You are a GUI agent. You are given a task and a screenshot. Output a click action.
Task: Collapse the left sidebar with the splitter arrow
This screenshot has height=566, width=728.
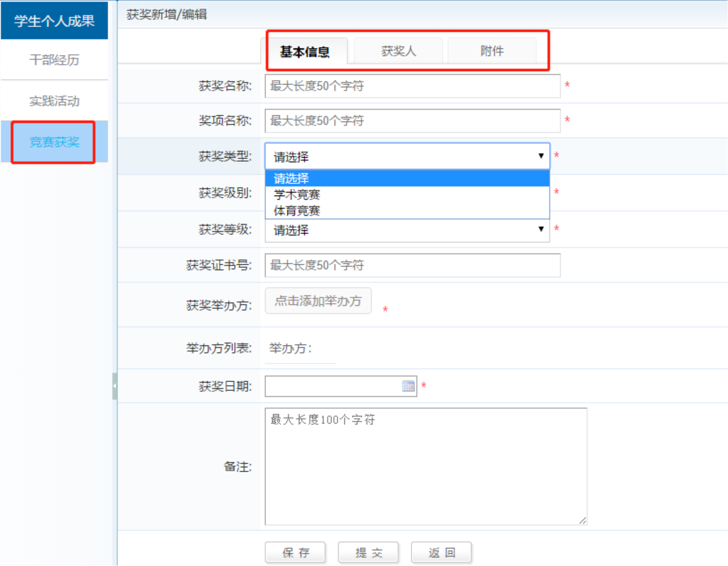click(114, 386)
